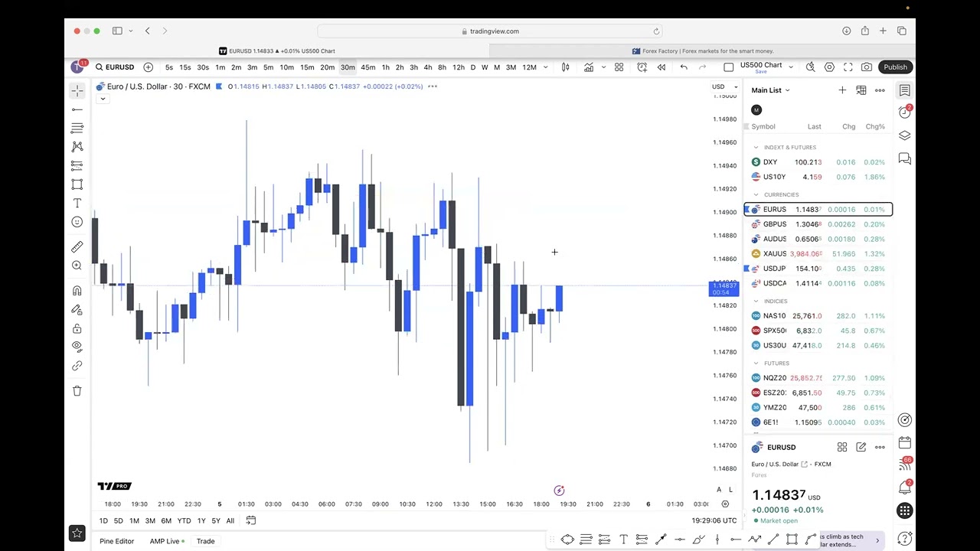
Task: Create an alert from toolbar
Action: (642, 67)
